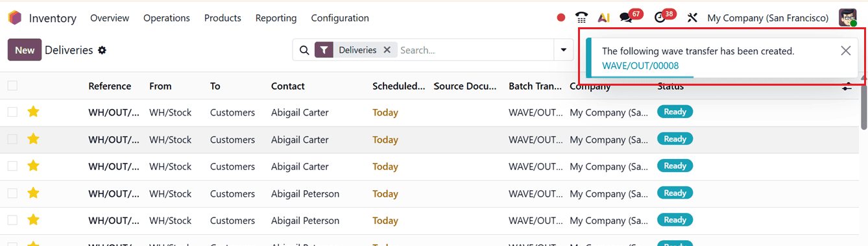Click Ready status badge in first row
Screen dimensions: 868x246
pos(675,112)
